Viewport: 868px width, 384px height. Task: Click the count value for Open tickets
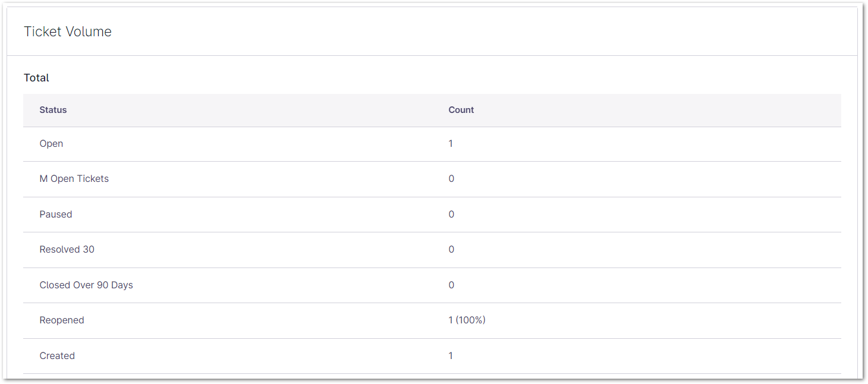tap(451, 143)
